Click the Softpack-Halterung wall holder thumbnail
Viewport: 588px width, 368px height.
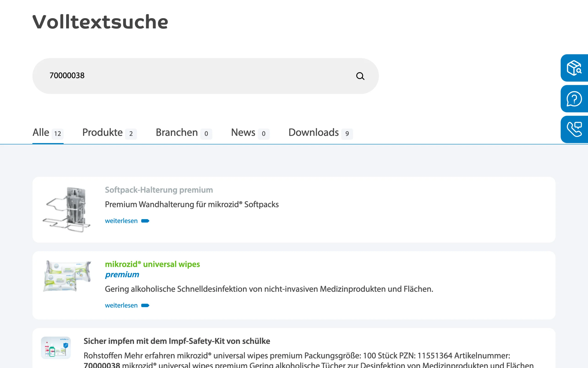[66, 209]
